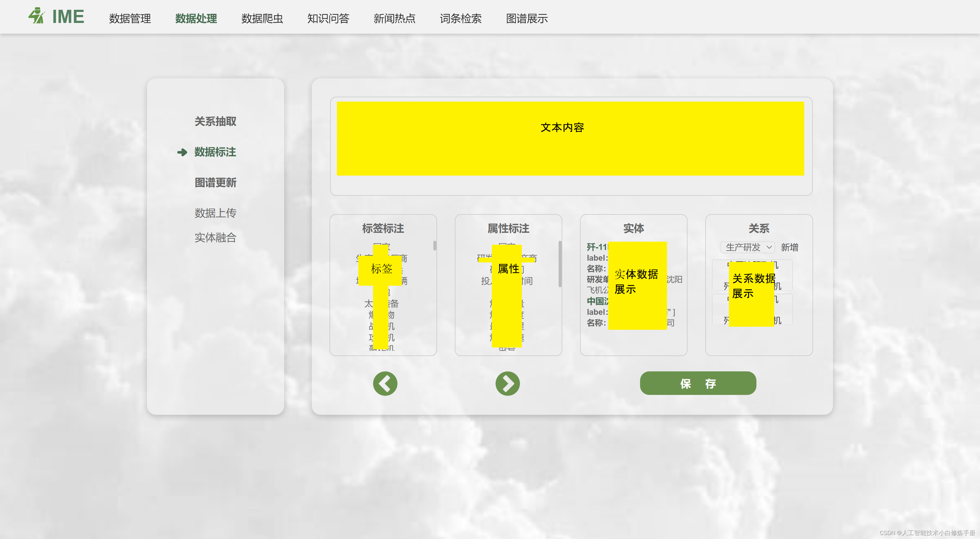
Task: Open 图谱更新 in the sidebar
Action: point(215,182)
